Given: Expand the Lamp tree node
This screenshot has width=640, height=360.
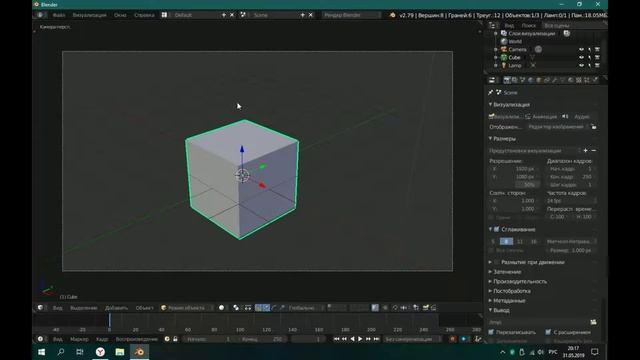Looking at the screenshot, I should click(x=496, y=65).
